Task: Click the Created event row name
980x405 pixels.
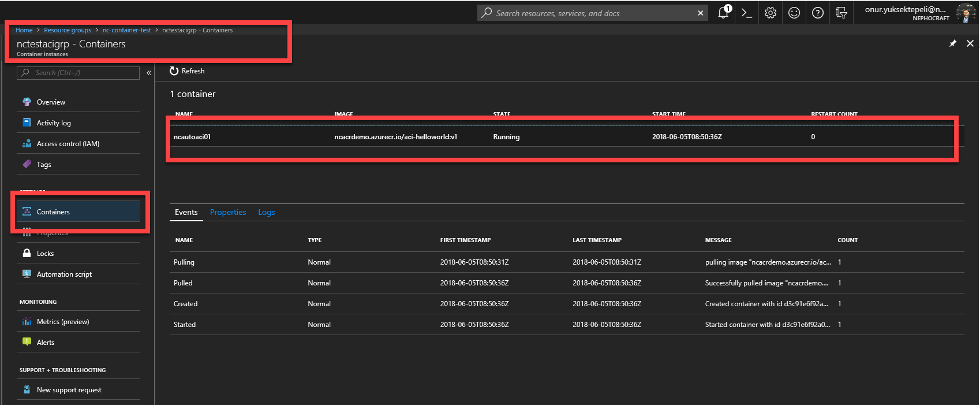Action: point(185,304)
